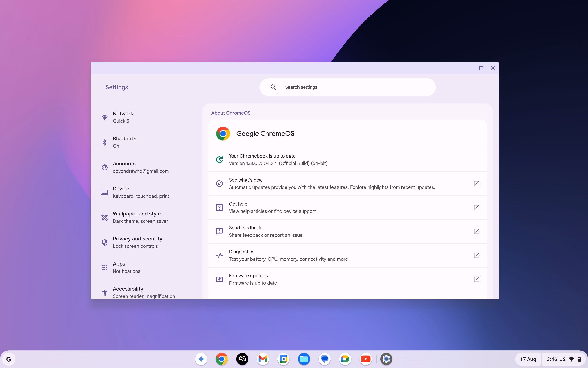
Task: Click the Get help question mark icon
Action: click(219, 207)
